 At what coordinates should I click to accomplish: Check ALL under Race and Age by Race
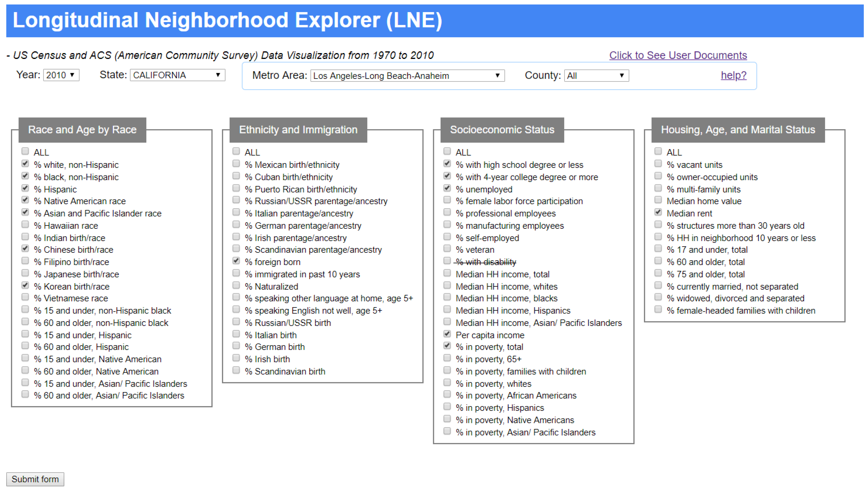pyautogui.click(x=25, y=151)
